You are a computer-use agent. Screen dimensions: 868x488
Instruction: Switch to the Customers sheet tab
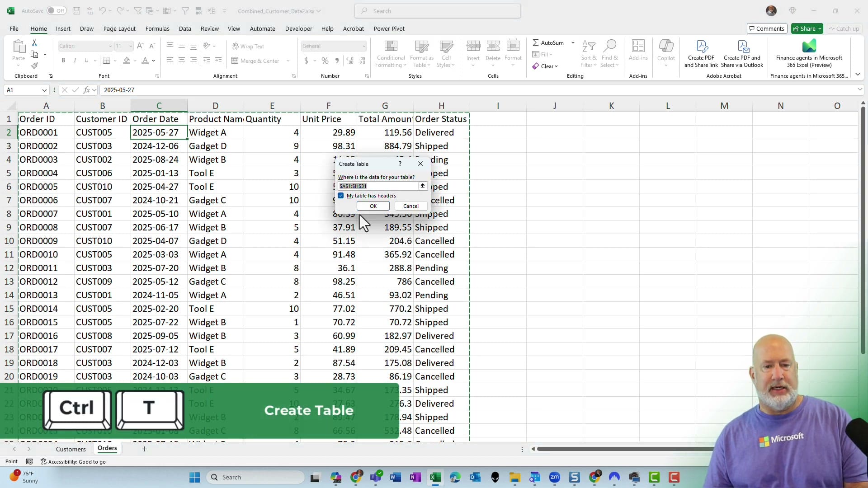(x=71, y=449)
